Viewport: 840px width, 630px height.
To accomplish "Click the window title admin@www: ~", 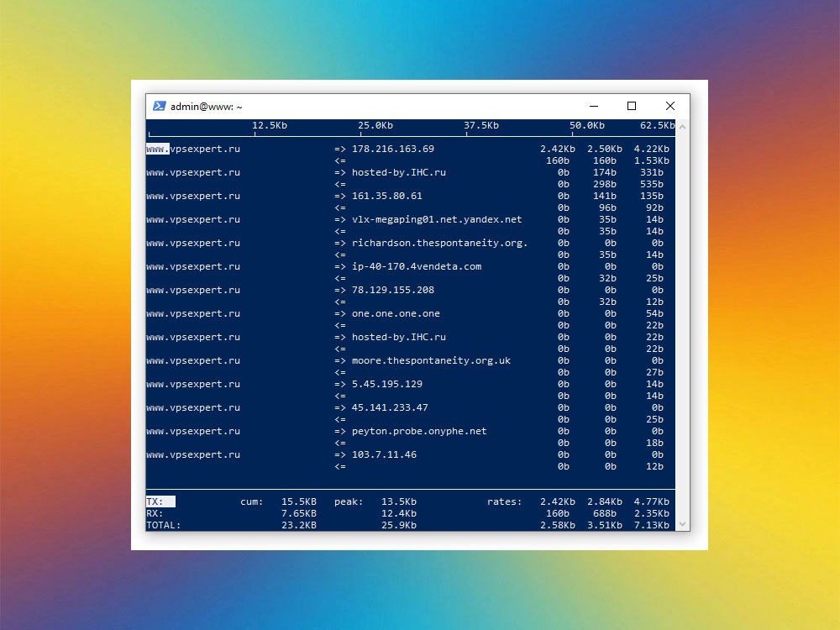I will [x=205, y=106].
